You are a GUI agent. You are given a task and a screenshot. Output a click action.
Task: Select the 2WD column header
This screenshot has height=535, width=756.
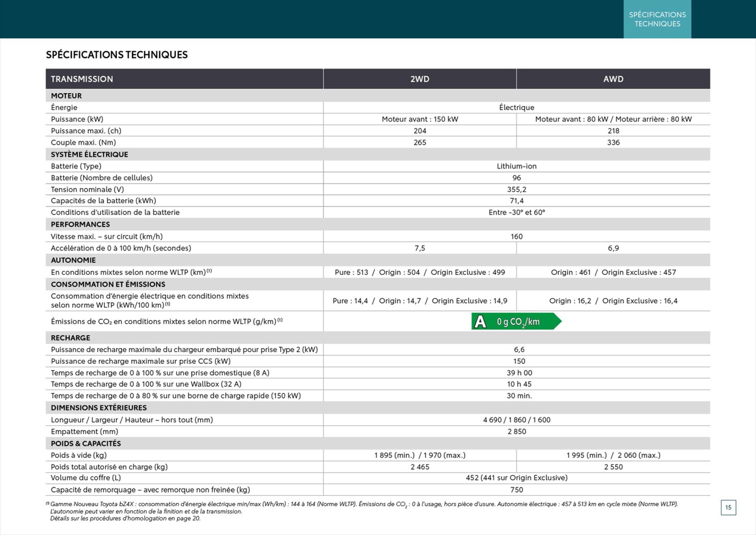[x=420, y=79]
